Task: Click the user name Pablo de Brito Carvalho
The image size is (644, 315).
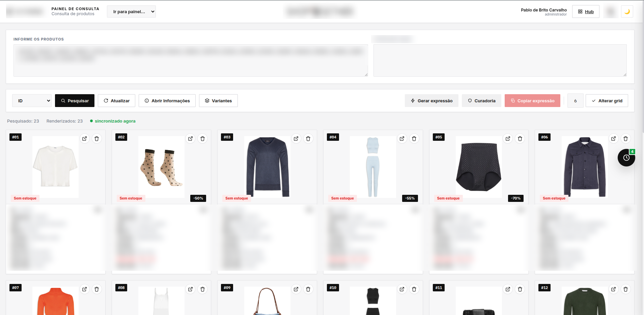Action: coord(543,10)
